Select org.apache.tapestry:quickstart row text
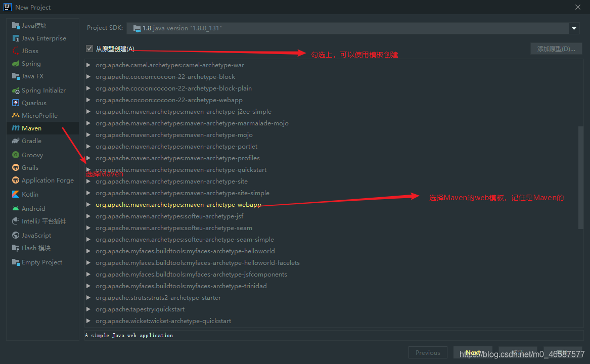 tap(140, 309)
